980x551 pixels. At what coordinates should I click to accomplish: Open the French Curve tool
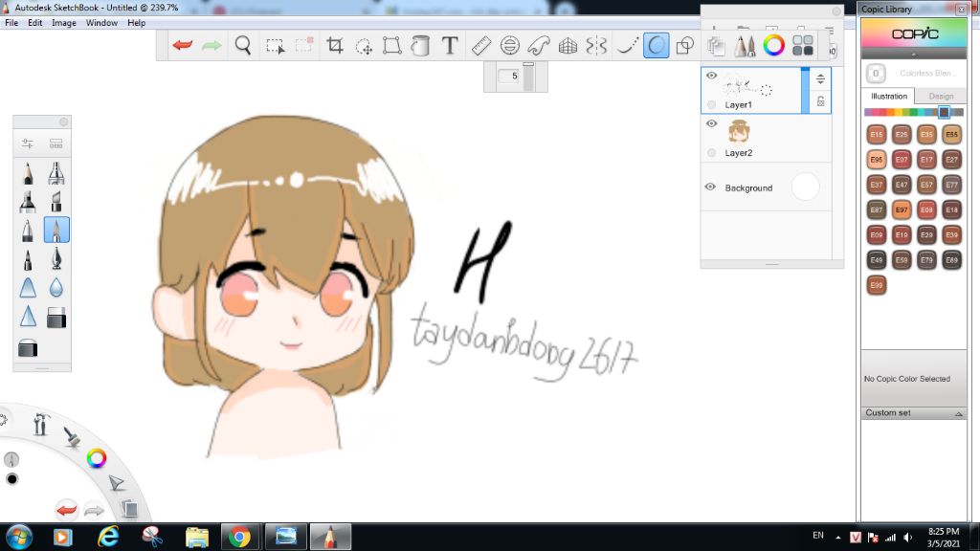pyautogui.click(x=538, y=46)
